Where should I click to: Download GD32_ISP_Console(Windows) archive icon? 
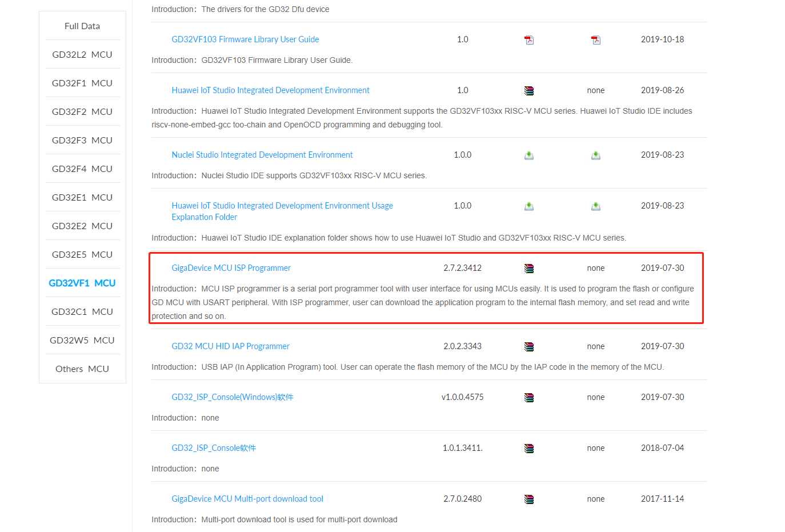[x=529, y=398]
